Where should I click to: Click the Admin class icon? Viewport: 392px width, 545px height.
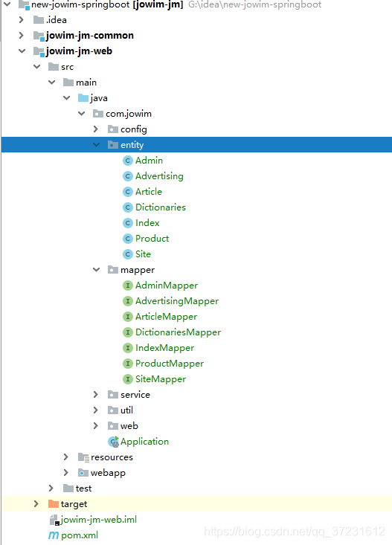(128, 161)
